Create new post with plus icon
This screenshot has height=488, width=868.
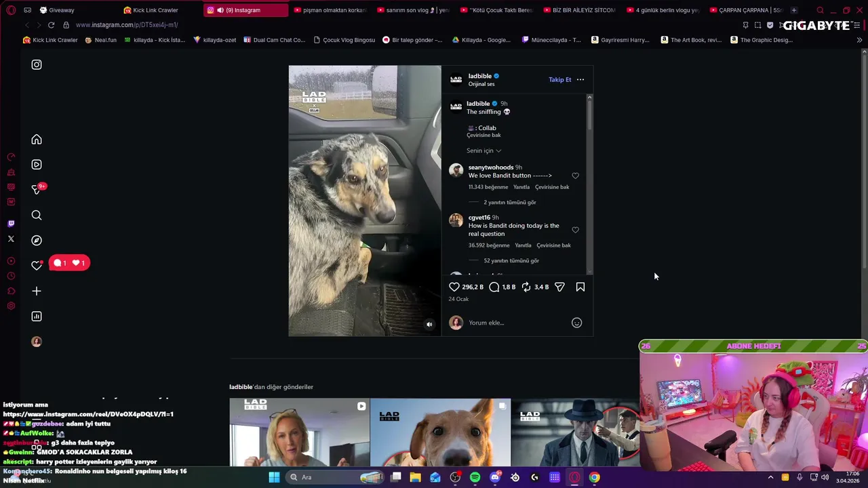pos(37,291)
